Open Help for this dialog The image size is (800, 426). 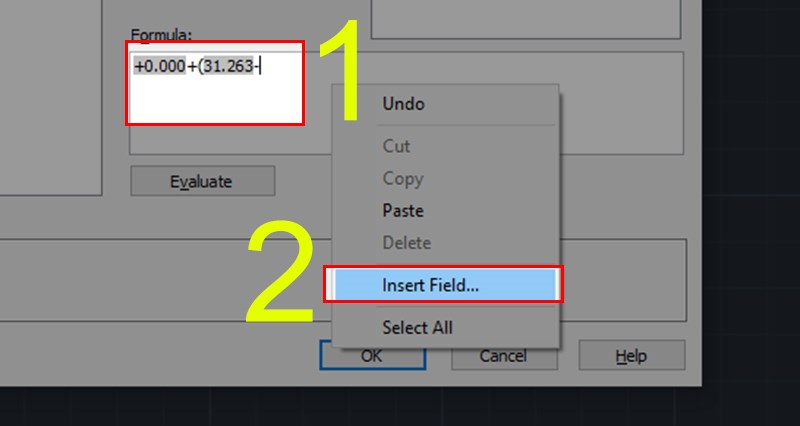click(631, 356)
